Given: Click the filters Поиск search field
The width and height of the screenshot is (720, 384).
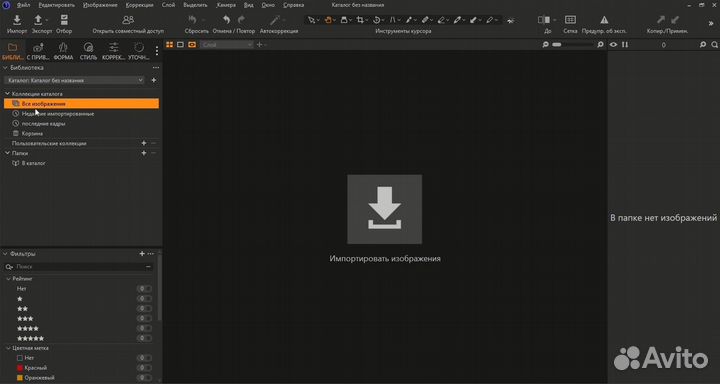Looking at the screenshot, I should (x=78, y=267).
